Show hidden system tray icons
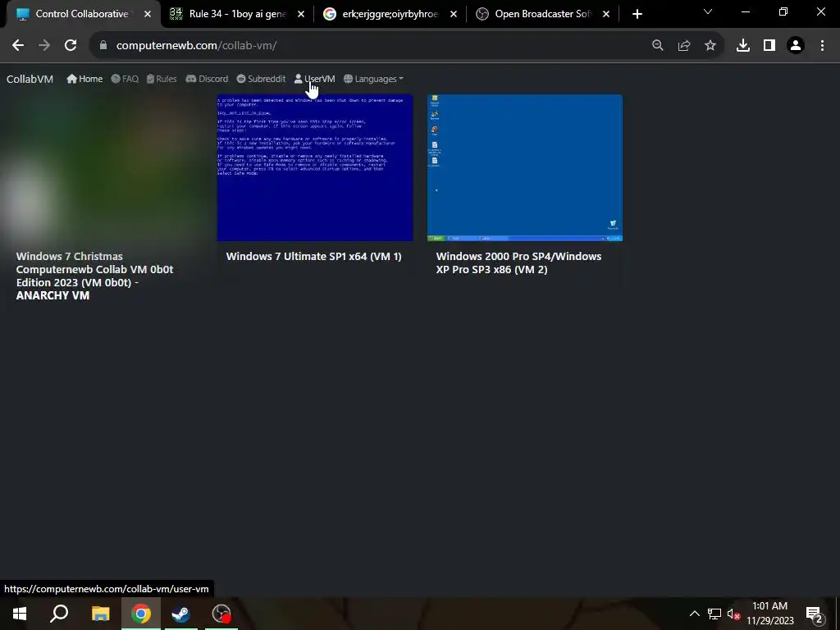840x630 pixels. coord(694,614)
